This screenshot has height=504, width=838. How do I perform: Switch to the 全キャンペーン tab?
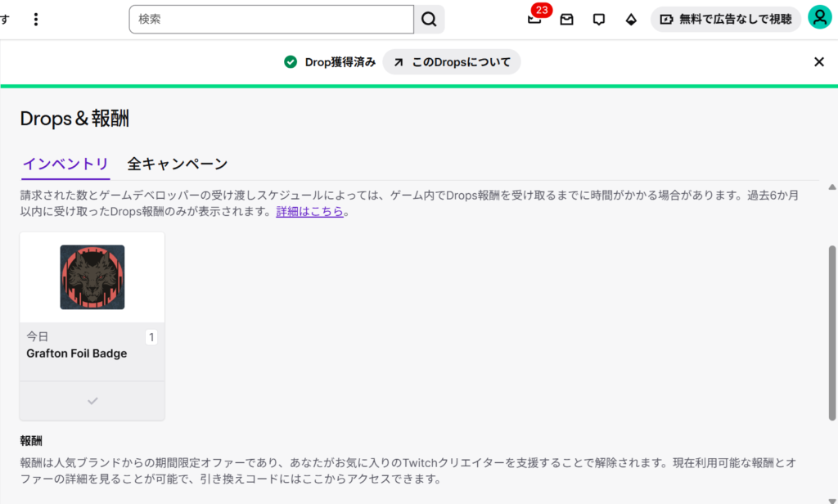178,164
